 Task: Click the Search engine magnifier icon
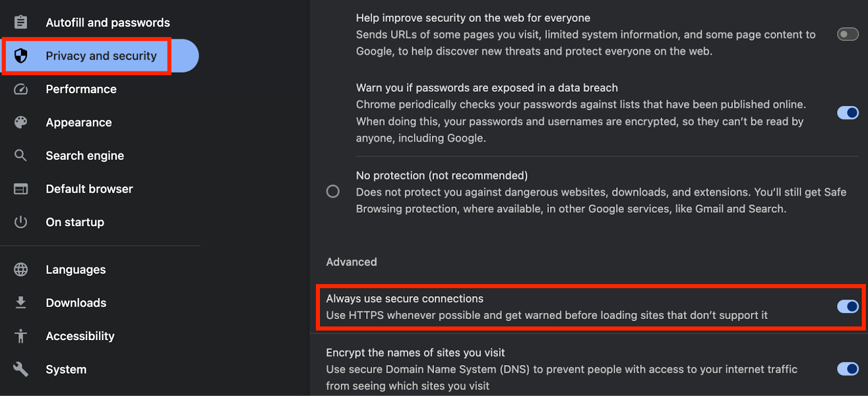(21, 156)
